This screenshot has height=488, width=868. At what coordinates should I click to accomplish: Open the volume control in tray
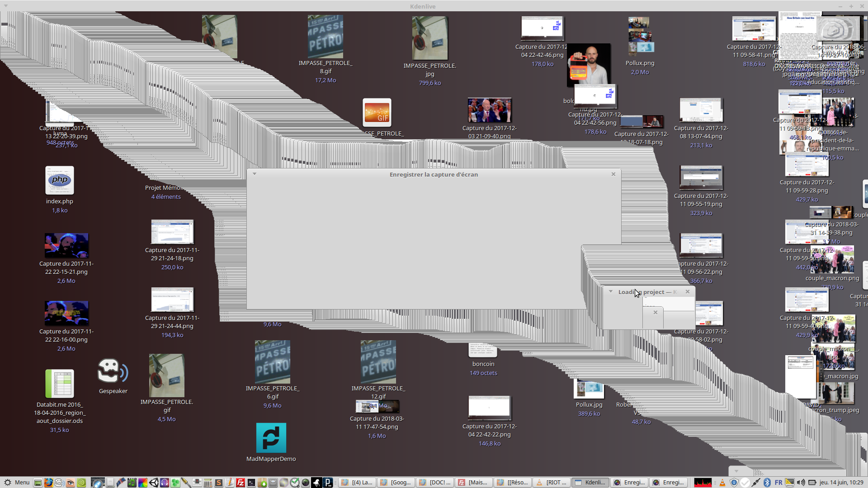(801, 483)
